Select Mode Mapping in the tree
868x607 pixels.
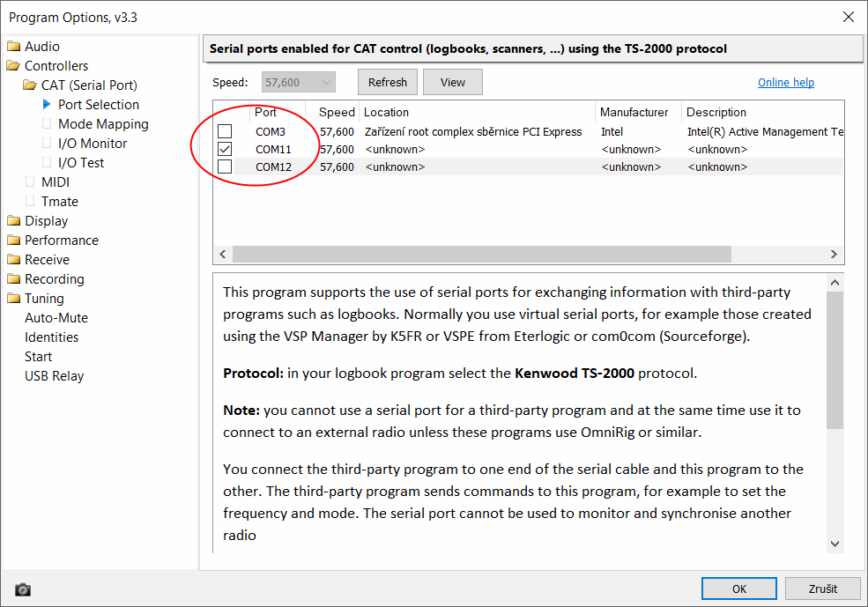103,124
